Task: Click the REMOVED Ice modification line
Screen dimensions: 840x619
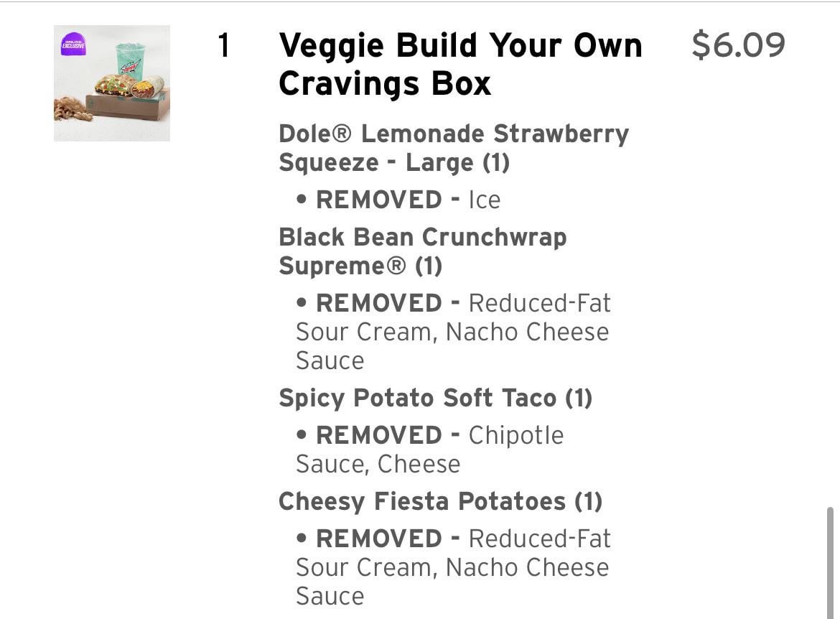Action: (x=398, y=200)
